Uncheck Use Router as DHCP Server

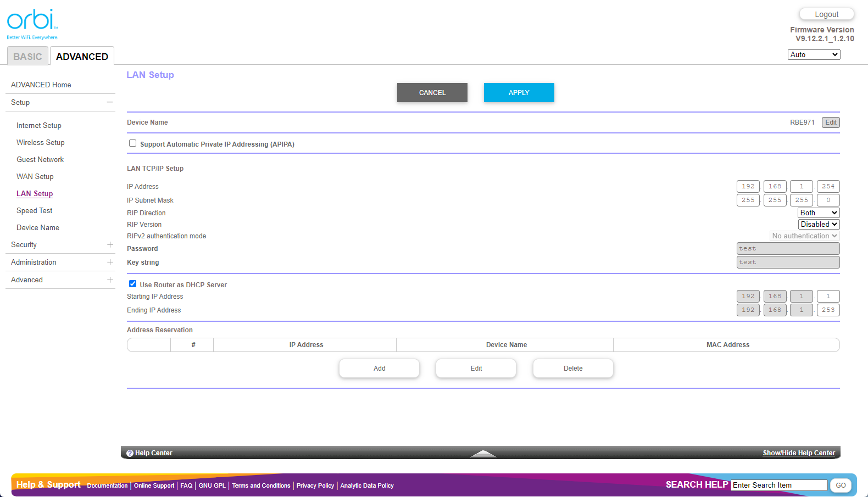pos(132,284)
